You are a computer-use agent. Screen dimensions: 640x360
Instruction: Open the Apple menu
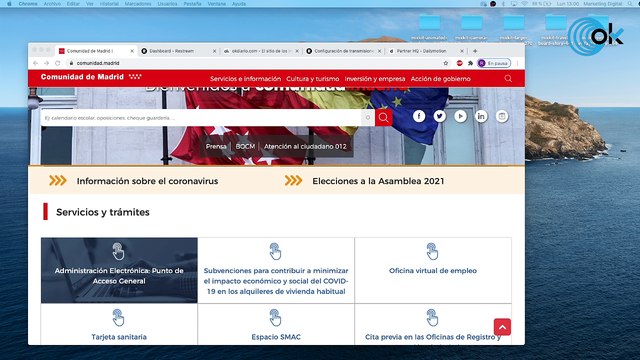tap(9, 4)
